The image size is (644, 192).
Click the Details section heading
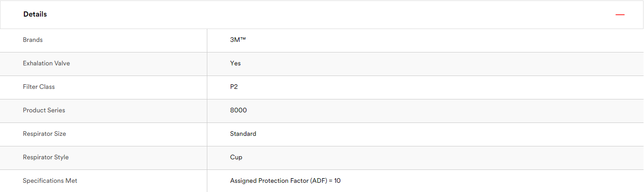(x=35, y=14)
